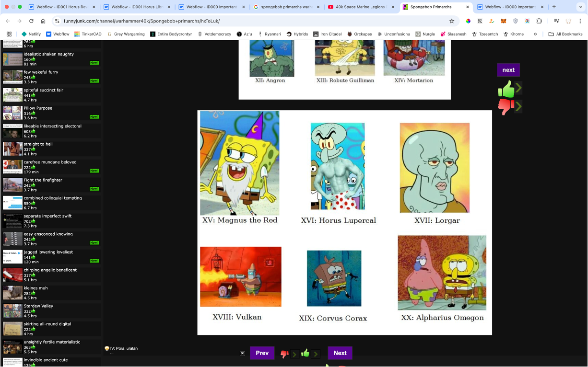Click the green thumbs up beside the post

tap(506, 89)
